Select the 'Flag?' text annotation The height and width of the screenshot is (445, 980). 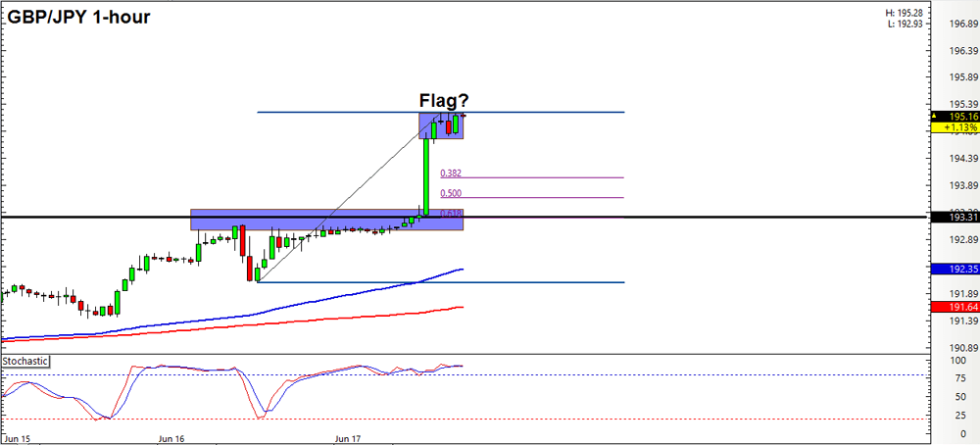[x=444, y=101]
